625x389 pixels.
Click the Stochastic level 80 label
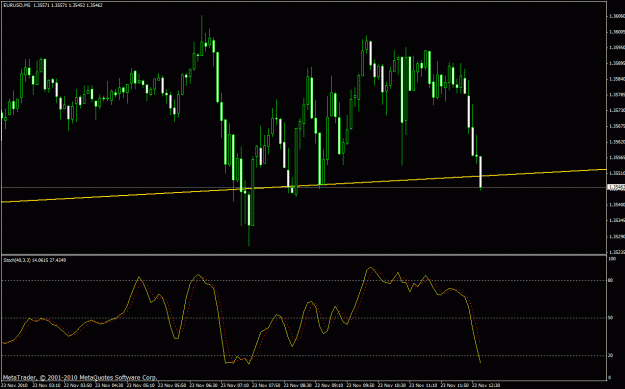point(610,281)
